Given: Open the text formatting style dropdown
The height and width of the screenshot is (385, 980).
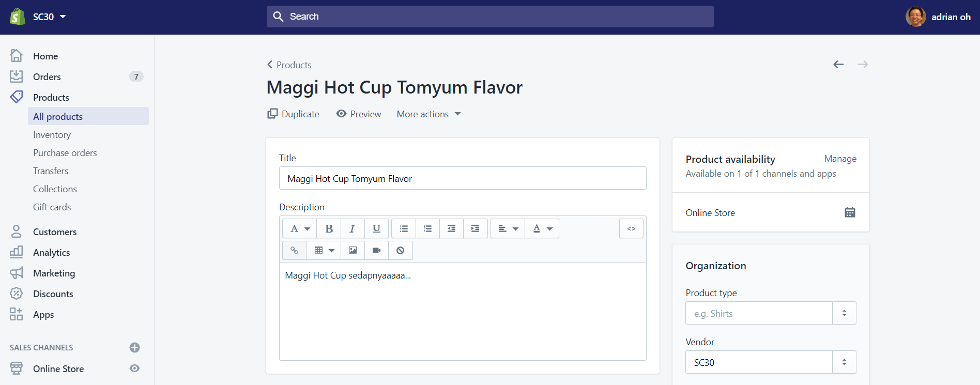Looking at the screenshot, I should coord(300,228).
